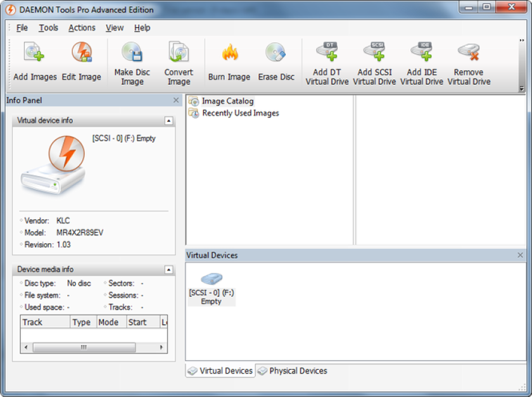This screenshot has width=532, height=397.
Task: Open the Help menu
Action: click(x=142, y=28)
